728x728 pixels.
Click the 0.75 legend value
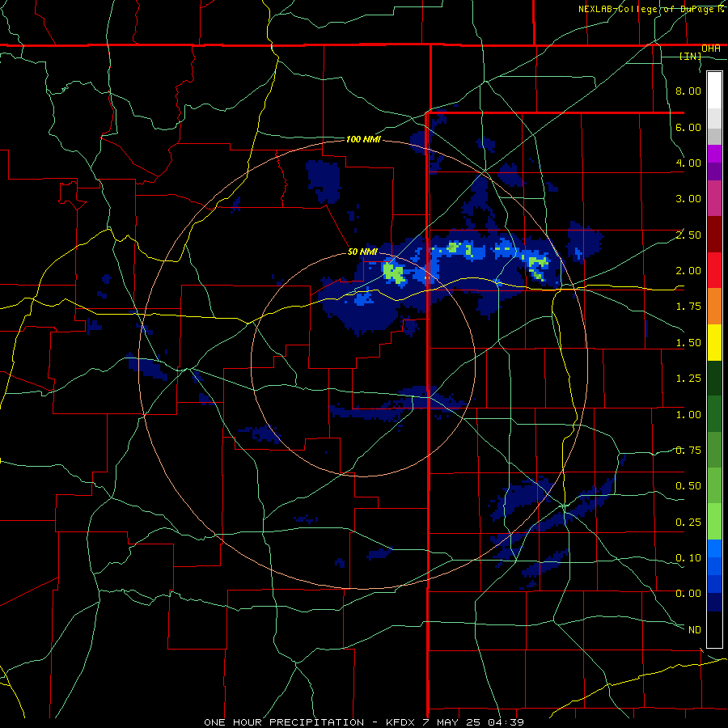[x=688, y=451]
